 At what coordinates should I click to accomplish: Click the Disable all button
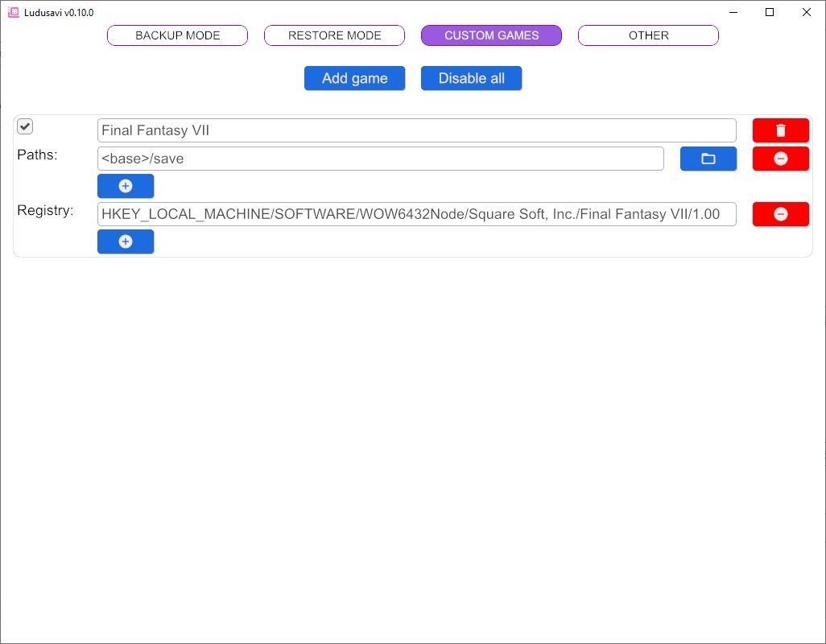[471, 78]
